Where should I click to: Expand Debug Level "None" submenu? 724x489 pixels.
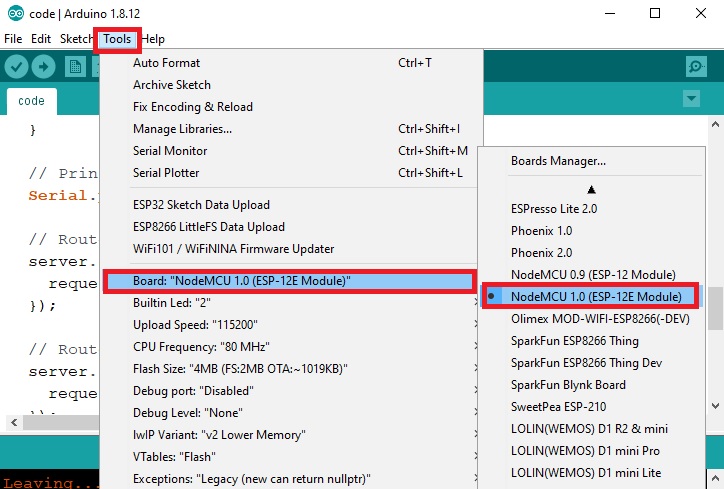point(291,413)
